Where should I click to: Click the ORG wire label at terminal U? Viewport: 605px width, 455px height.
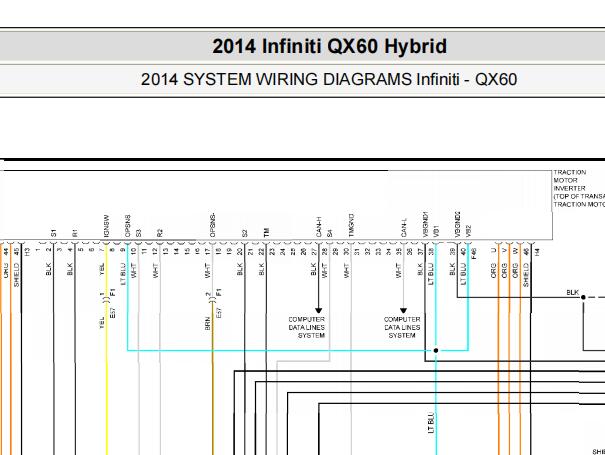point(493,271)
